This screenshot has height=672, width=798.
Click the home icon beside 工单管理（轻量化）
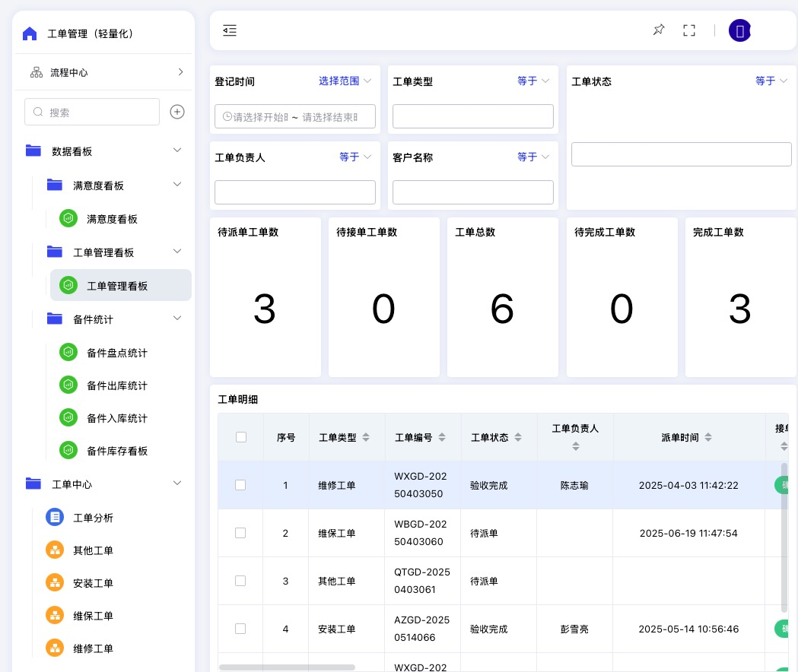[x=30, y=33]
